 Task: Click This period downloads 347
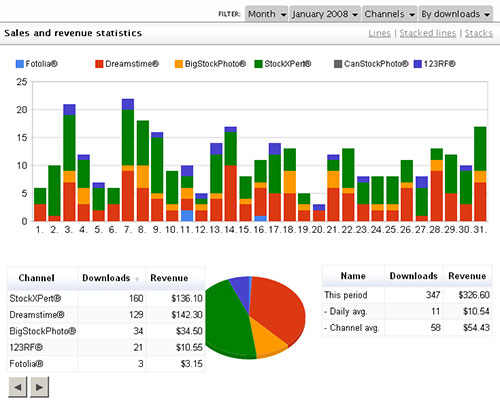(x=433, y=295)
